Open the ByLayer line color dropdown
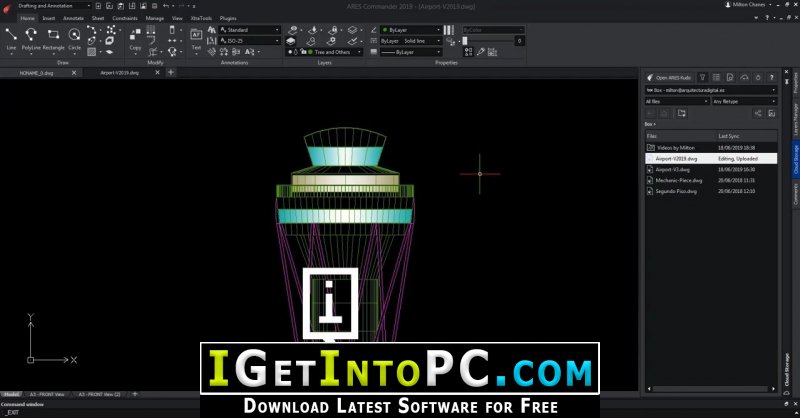Image resolution: width=800 pixels, height=418 pixels. click(x=411, y=30)
